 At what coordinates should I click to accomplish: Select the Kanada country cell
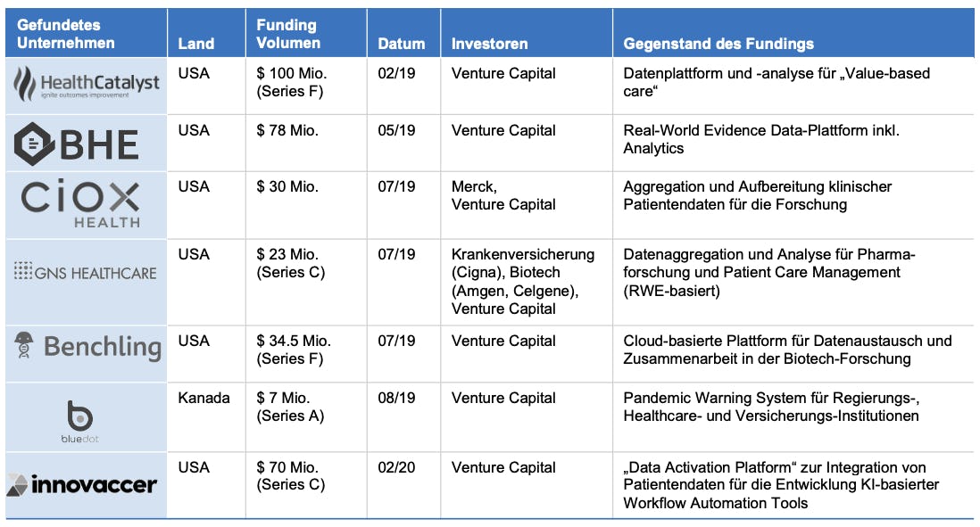click(203, 399)
